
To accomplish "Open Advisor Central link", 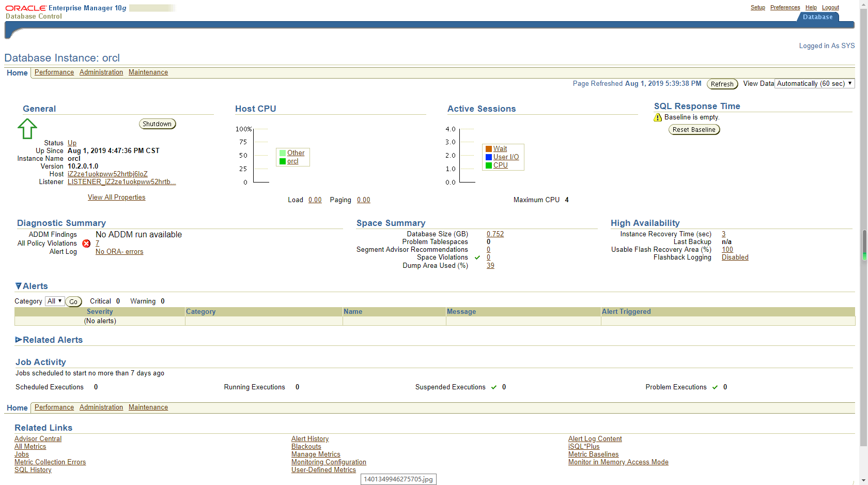I will point(38,439).
